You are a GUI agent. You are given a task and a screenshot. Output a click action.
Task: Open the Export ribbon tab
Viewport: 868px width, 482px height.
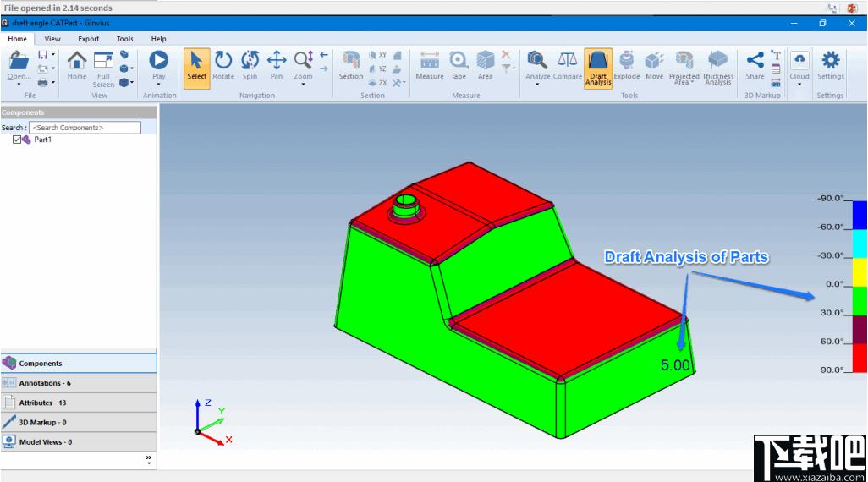pos(89,39)
